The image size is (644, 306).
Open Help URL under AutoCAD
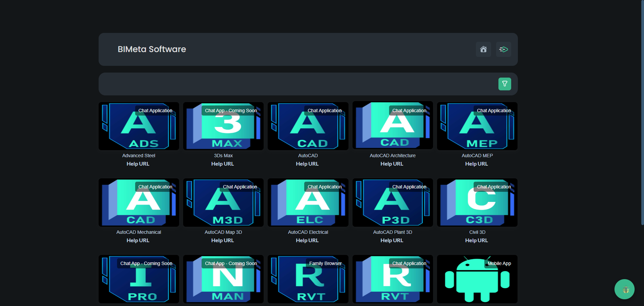tap(307, 164)
